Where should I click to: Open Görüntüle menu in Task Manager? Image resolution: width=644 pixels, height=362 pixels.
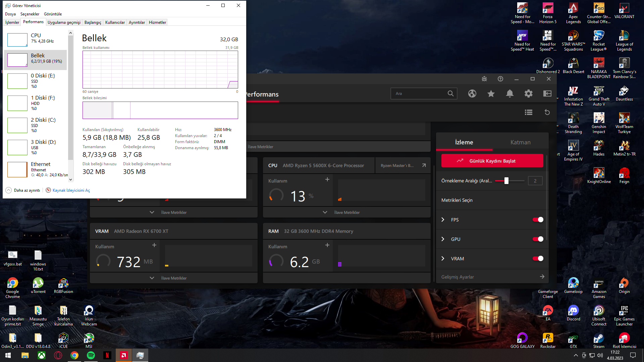click(x=53, y=14)
